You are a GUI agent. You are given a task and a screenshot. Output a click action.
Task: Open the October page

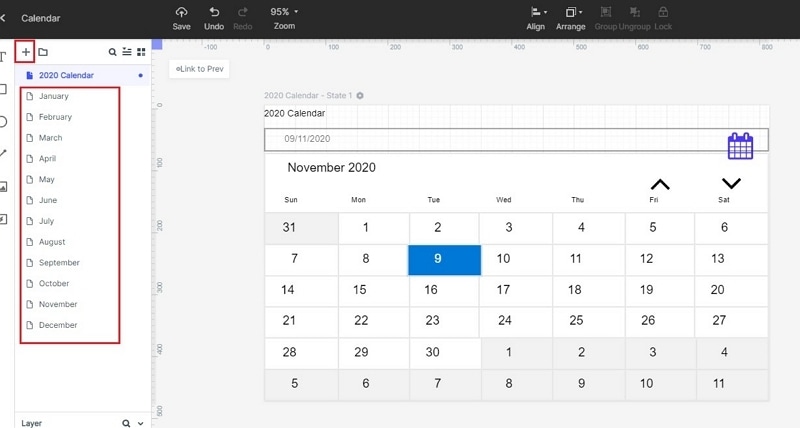54,284
